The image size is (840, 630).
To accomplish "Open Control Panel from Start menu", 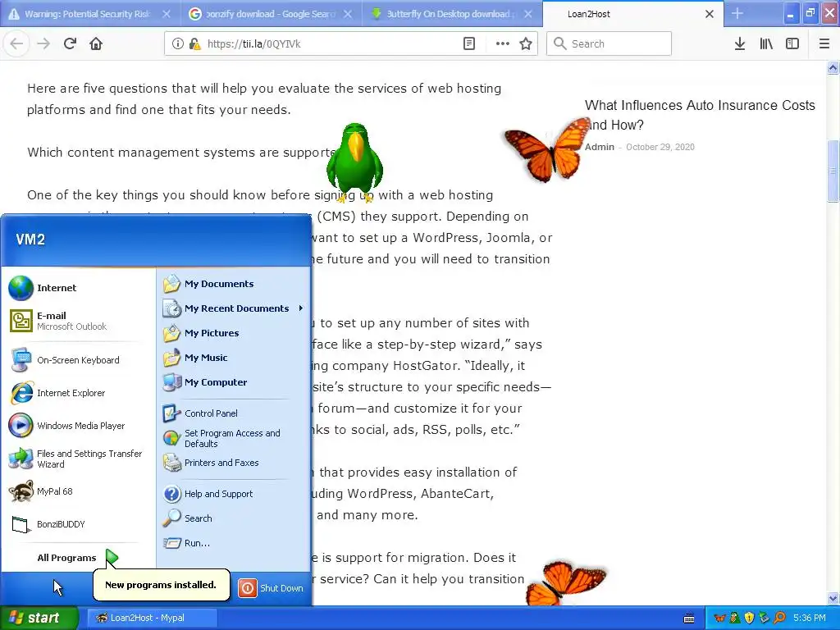I will click(x=234, y=413).
